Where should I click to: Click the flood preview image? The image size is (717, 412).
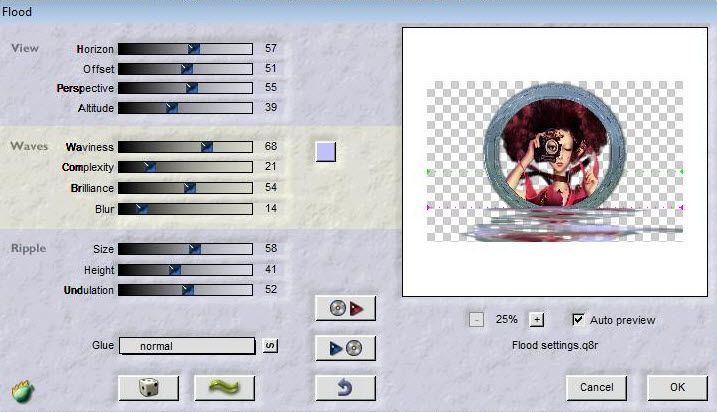pyautogui.click(x=555, y=161)
